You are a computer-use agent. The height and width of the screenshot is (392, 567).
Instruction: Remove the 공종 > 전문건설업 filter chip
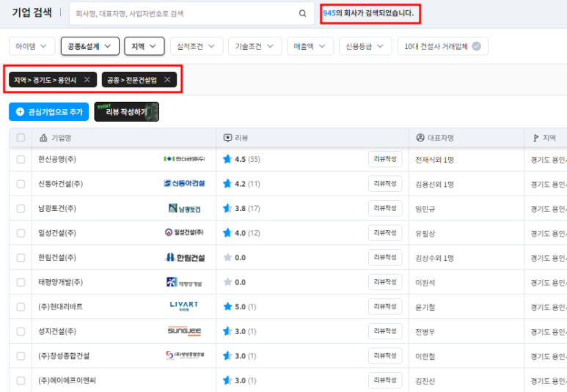click(x=167, y=79)
